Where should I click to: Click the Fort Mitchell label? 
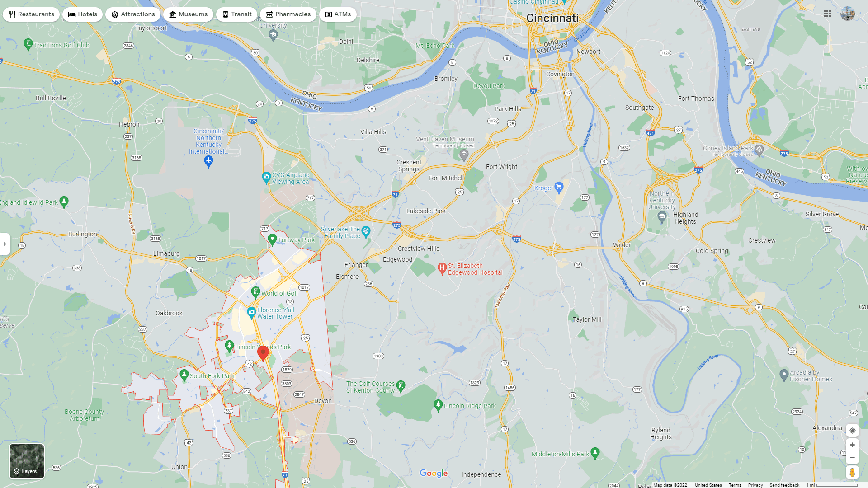point(446,178)
